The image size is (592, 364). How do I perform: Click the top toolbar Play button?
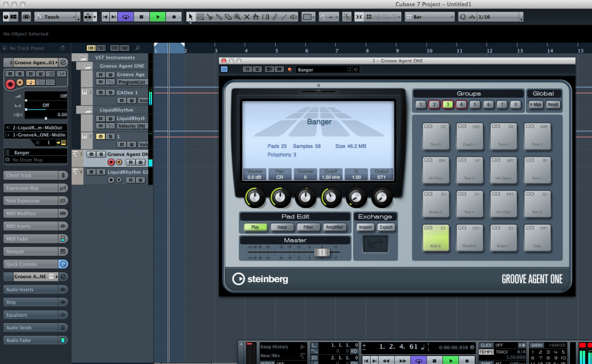point(157,17)
